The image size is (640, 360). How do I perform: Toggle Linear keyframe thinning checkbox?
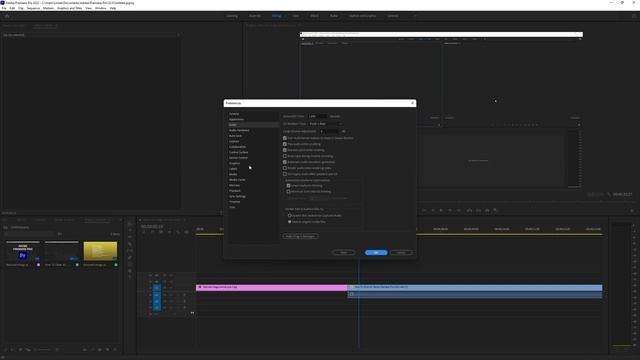[x=289, y=186]
